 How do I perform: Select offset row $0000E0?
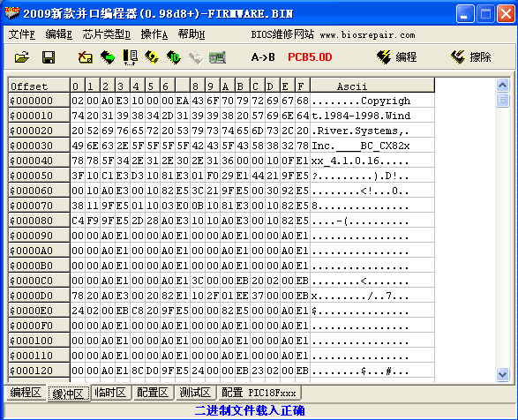pyautogui.click(x=39, y=311)
